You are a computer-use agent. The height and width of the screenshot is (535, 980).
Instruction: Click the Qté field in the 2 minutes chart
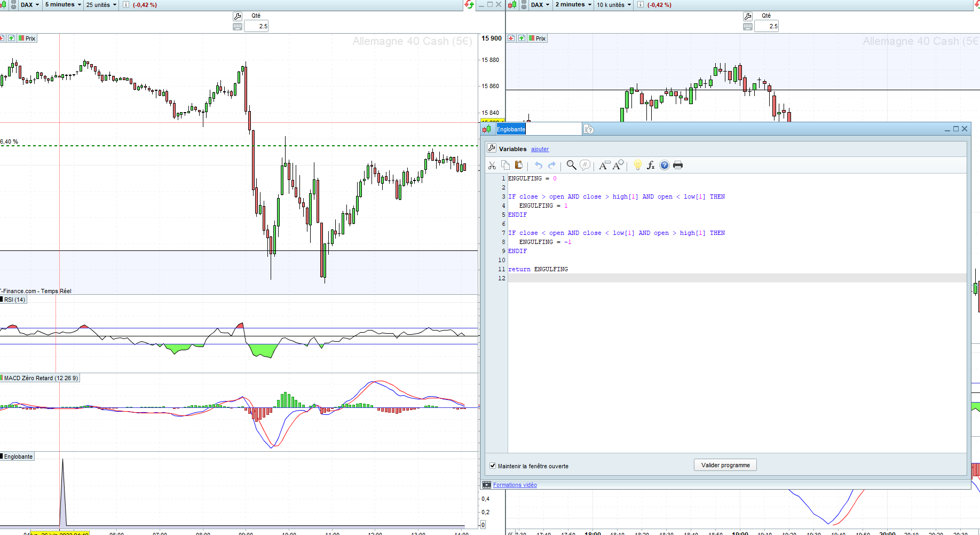point(766,26)
